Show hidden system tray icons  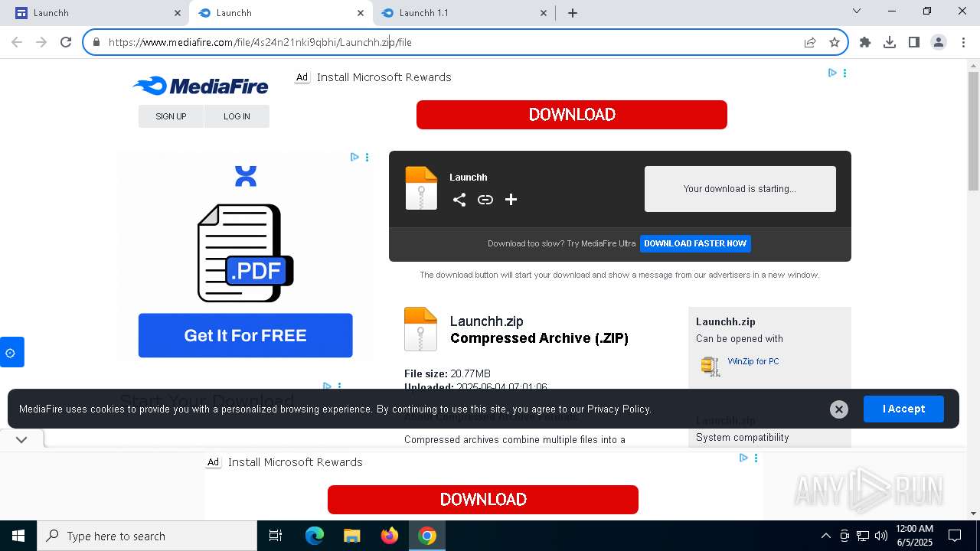pos(825,536)
